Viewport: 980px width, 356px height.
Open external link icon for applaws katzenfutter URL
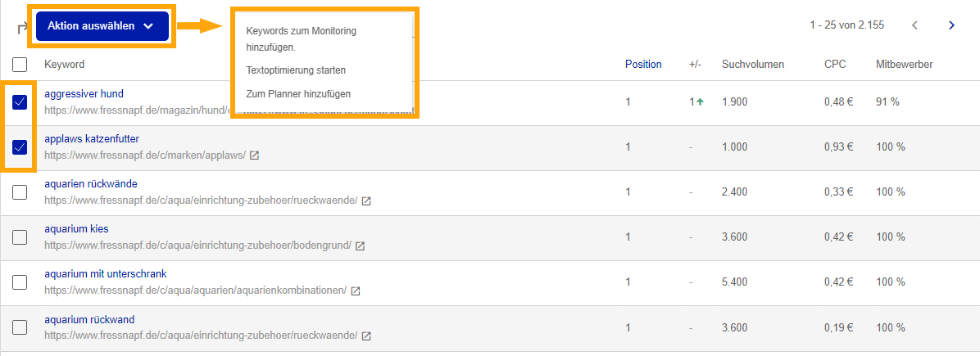point(254,155)
